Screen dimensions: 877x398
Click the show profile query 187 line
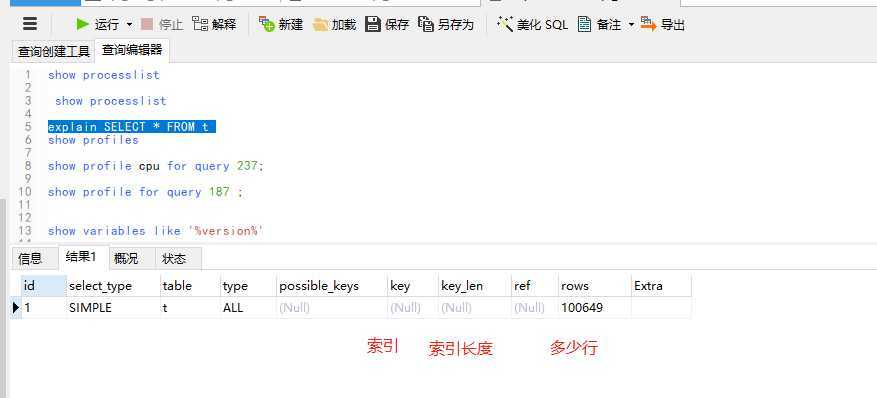tap(145, 192)
